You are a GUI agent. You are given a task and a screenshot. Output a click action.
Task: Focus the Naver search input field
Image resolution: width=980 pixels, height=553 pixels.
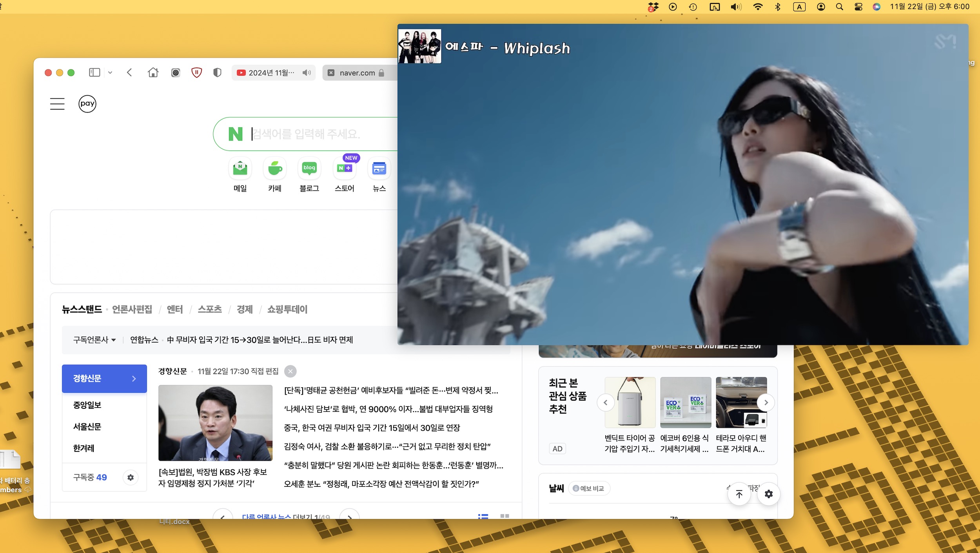click(x=306, y=134)
